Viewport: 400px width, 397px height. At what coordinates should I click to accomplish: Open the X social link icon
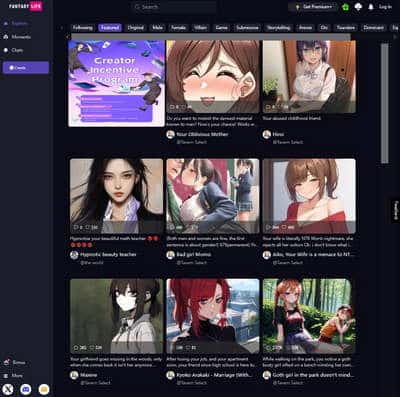(8, 389)
